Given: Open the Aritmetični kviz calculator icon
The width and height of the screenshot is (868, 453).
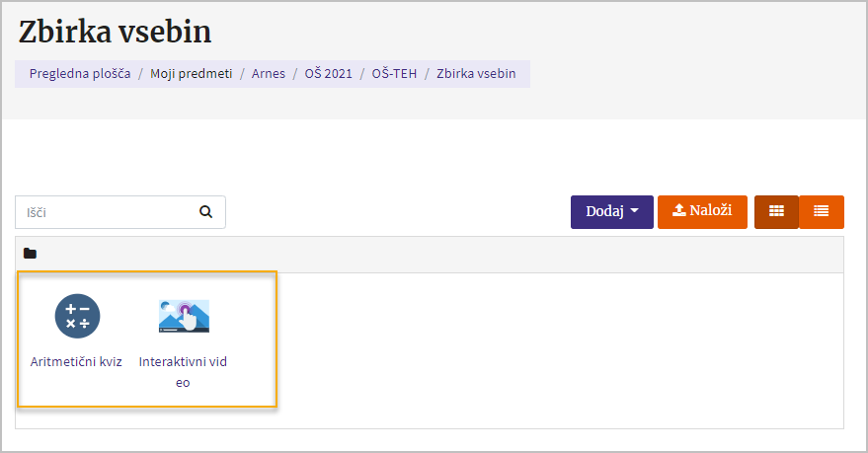Looking at the screenshot, I should click(x=77, y=316).
